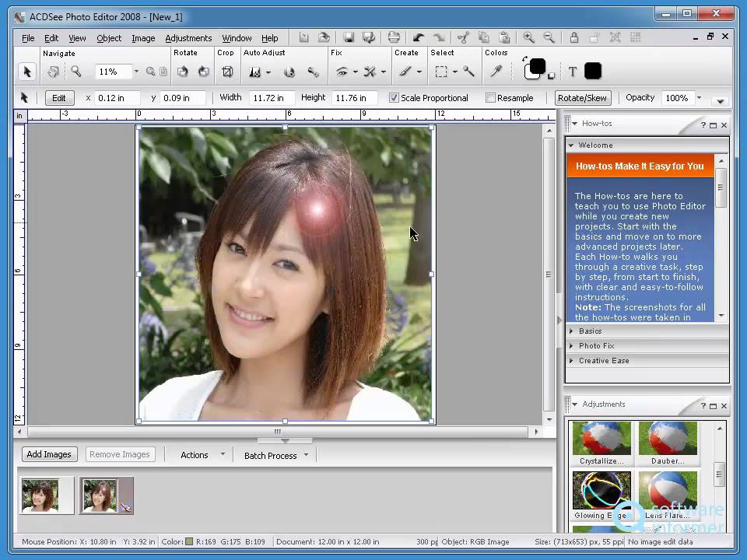Expand the Creative Ease section

(603, 361)
